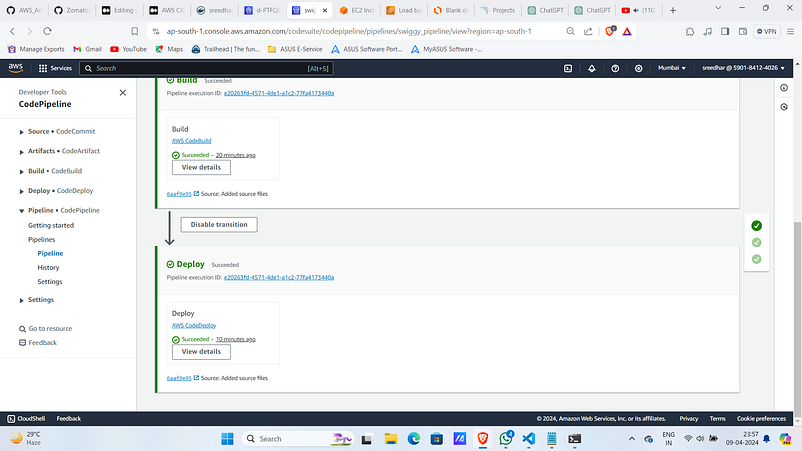The height and width of the screenshot is (451, 802).
Task: Click the share page icon in address bar
Action: coord(588,31)
